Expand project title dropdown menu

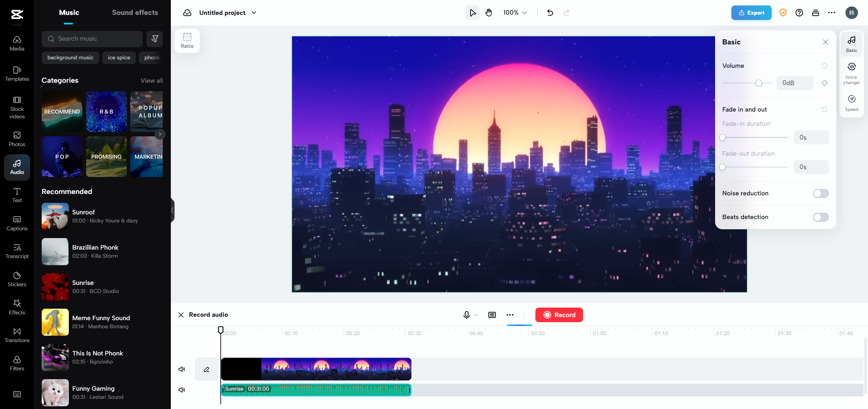[255, 12]
